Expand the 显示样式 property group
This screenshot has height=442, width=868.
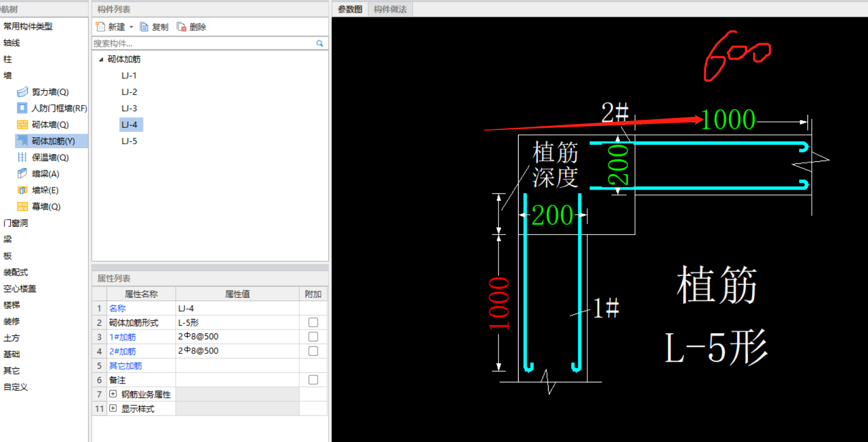coord(113,408)
